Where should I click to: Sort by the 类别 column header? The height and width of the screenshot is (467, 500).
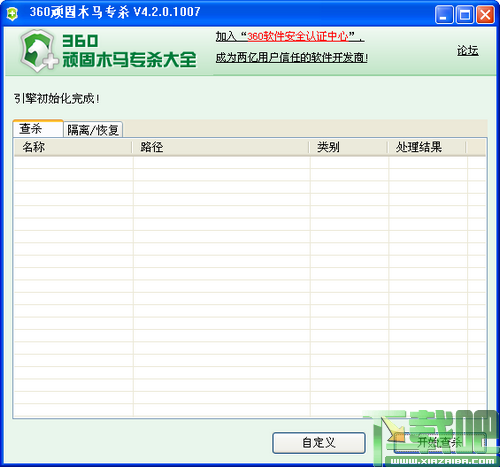click(x=348, y=147)
